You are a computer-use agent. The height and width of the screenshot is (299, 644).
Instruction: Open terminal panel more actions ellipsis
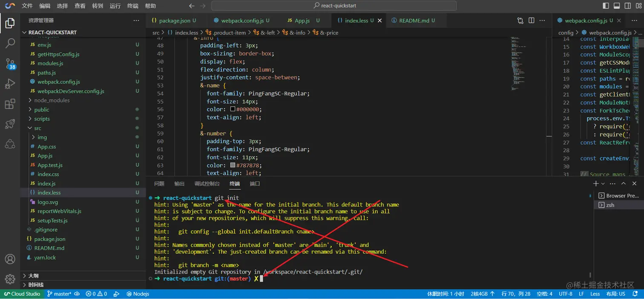click(612, 183)
